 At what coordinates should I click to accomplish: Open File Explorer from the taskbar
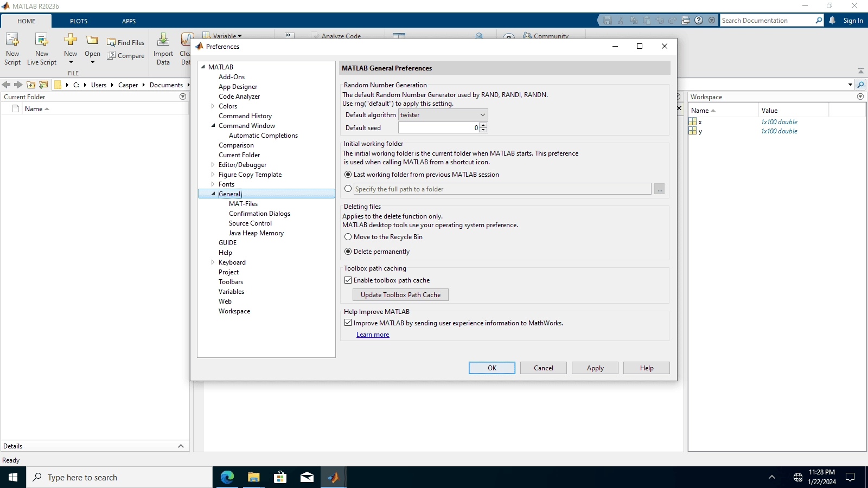253,477
